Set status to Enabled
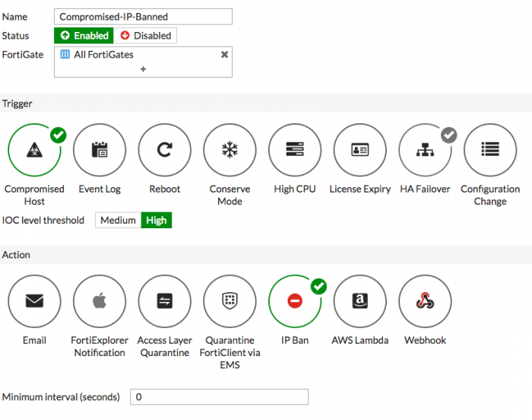Screen dimensions: 532x420 tap(84, 36)
